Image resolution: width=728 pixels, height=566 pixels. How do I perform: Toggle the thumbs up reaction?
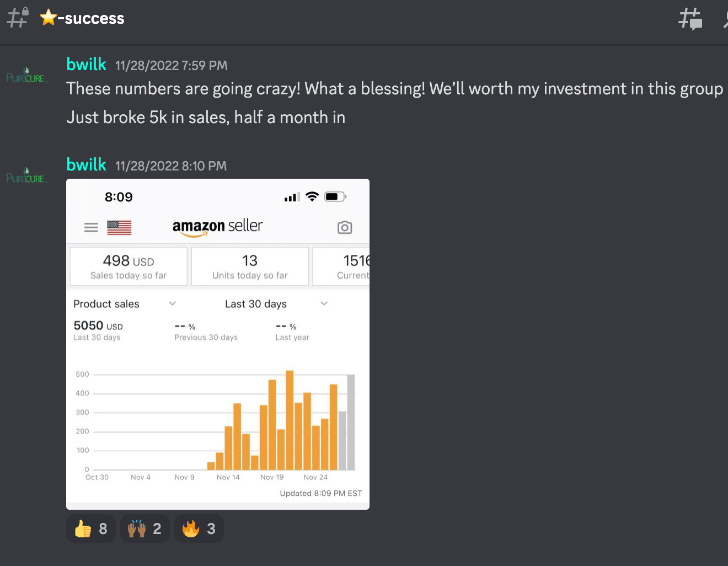coord(91,528)
